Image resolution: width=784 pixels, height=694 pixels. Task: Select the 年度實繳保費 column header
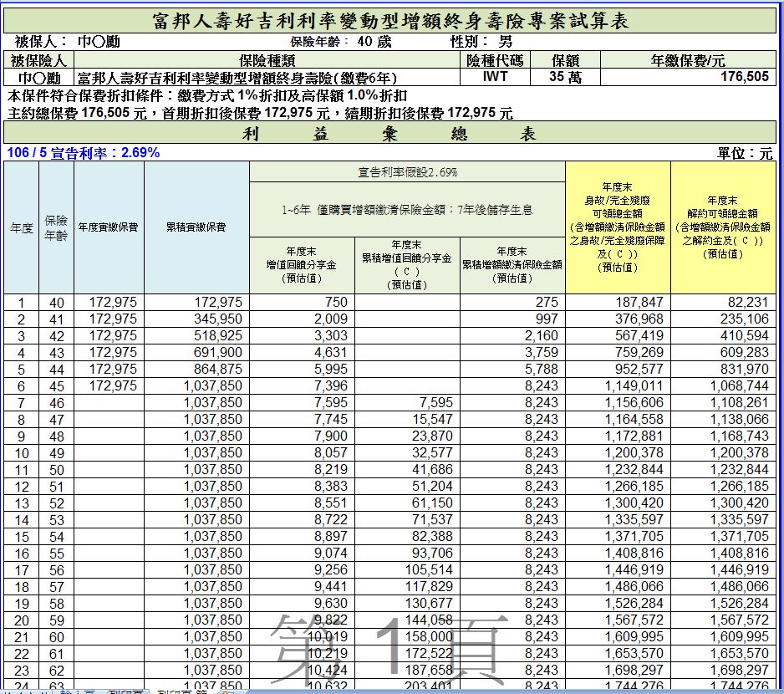[x=109, y=227]
